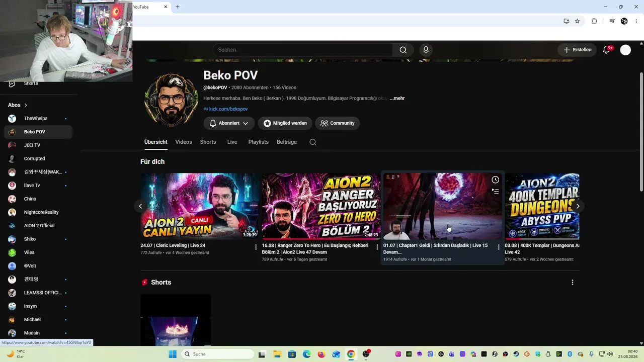Image resolution: width=644 pixels, height=362 pixels.
Task: Open Corrupted channel in sidebar
Action: [38, 159]
